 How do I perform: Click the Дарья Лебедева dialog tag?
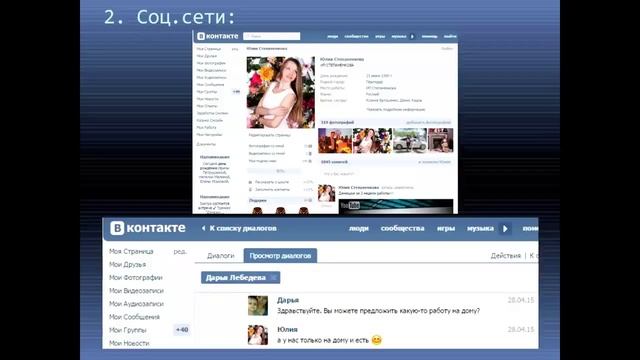pyautogui.click(x=240, y=278)
